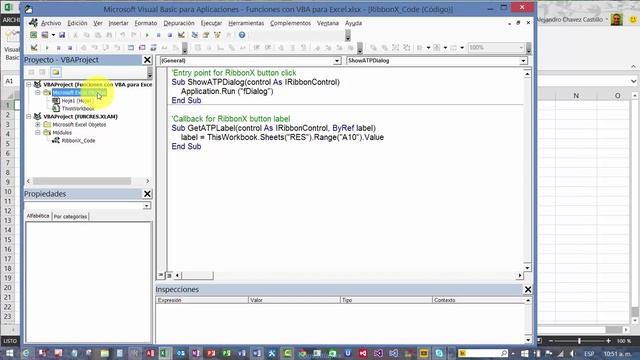The image size is (640, 360).
Task: Switch to Full Module View button below code
Action: 169,276
